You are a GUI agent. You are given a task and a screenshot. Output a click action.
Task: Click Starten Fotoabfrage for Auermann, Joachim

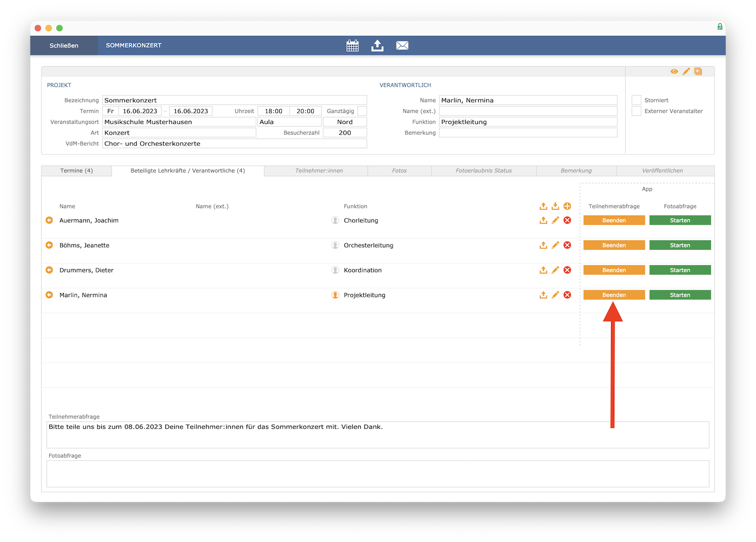pyautogui.click(x=680, y=220)
